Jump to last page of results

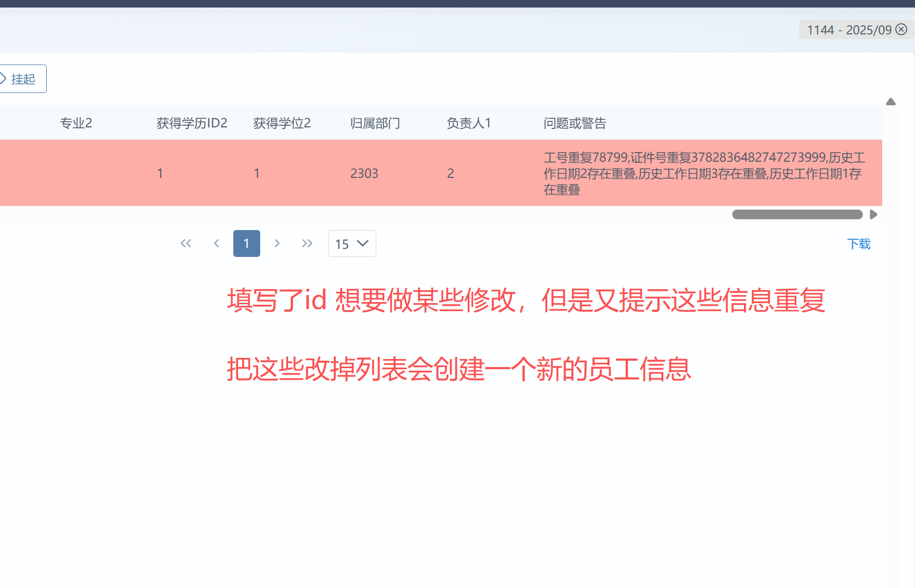click(x=307, y=243)
